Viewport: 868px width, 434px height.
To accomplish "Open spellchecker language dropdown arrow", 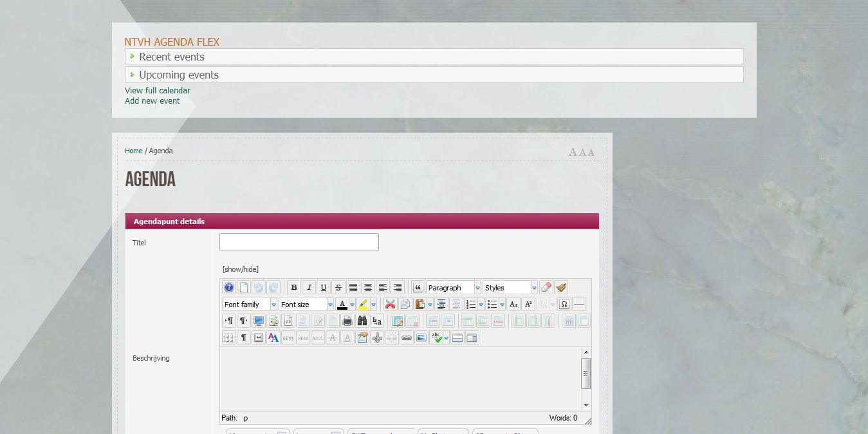I will [x=446, y=337].
